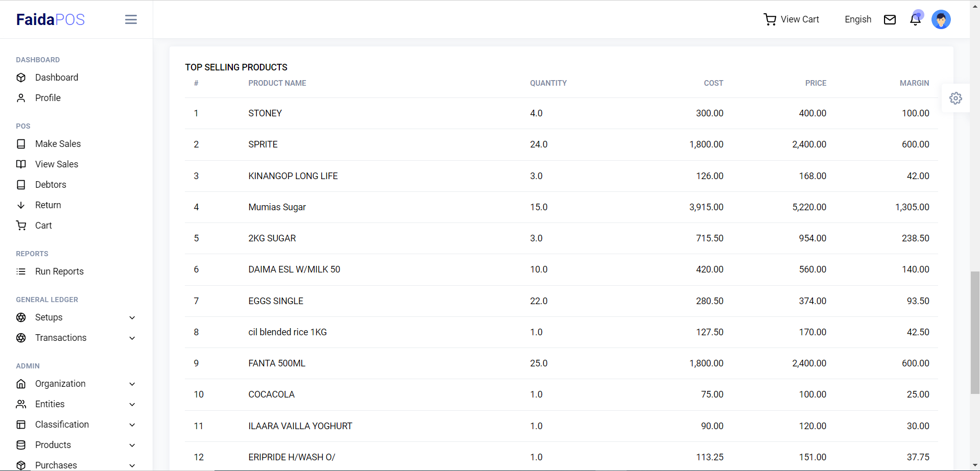
Task: Expand the Transactions menu chevron
Action: [132, 338]
